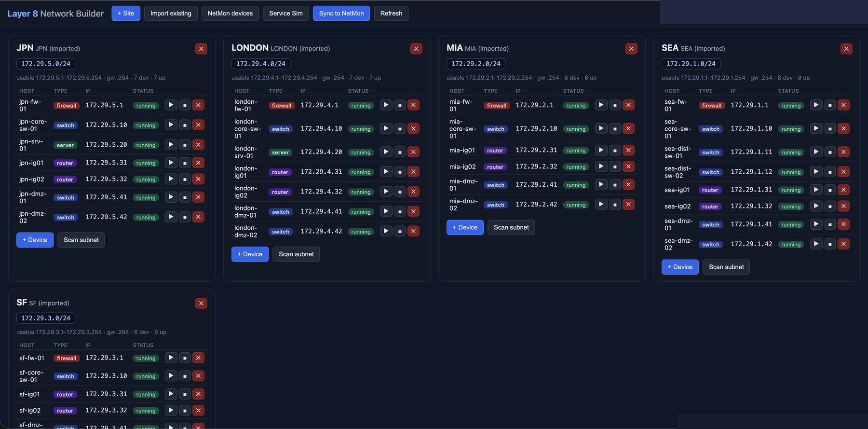This screenshot has height=429, width=868.
Task: Add a new site with + Site
Action: click(126, 14)
